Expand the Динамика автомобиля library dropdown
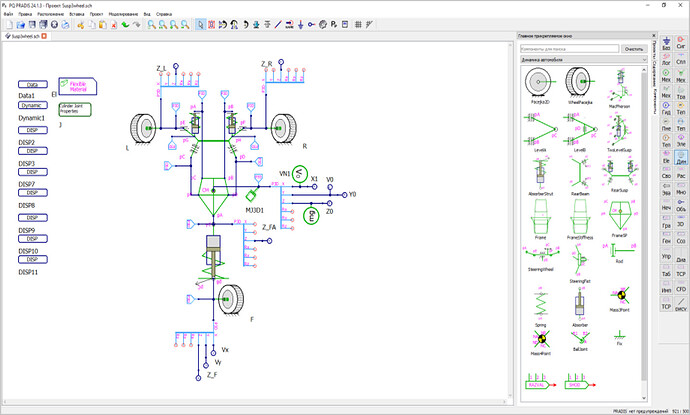This screenshot has height=415, width=690. click(584, 59)
